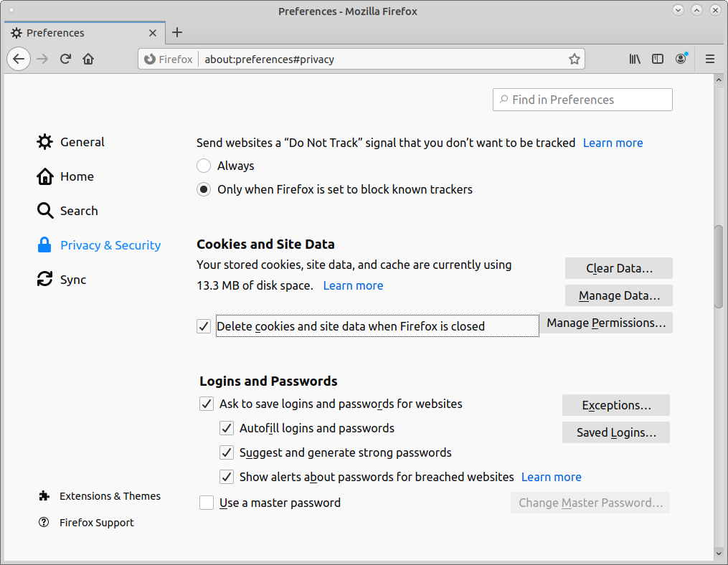
Task: Enable Use a master password
Action: pyautogui.click(x=207, y=503)
